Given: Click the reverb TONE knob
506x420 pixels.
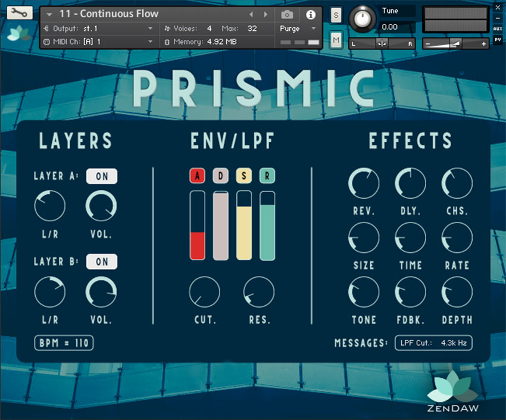Looking at the screenshot, I should (x=364, y=292).
